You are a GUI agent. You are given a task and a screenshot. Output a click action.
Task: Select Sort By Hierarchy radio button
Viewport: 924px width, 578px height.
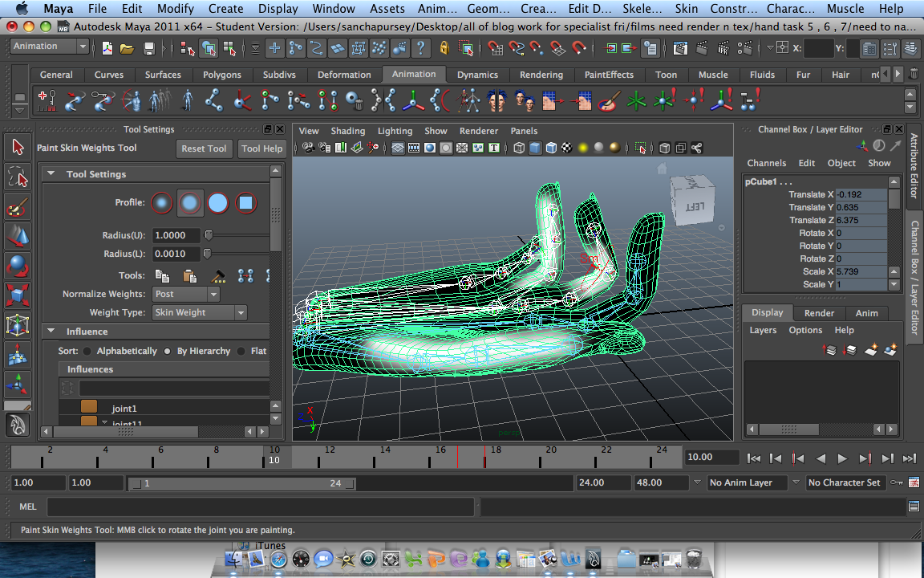168,351
